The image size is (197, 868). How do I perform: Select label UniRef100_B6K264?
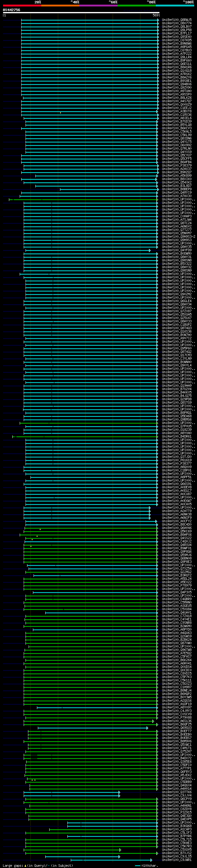click(176, 660)
